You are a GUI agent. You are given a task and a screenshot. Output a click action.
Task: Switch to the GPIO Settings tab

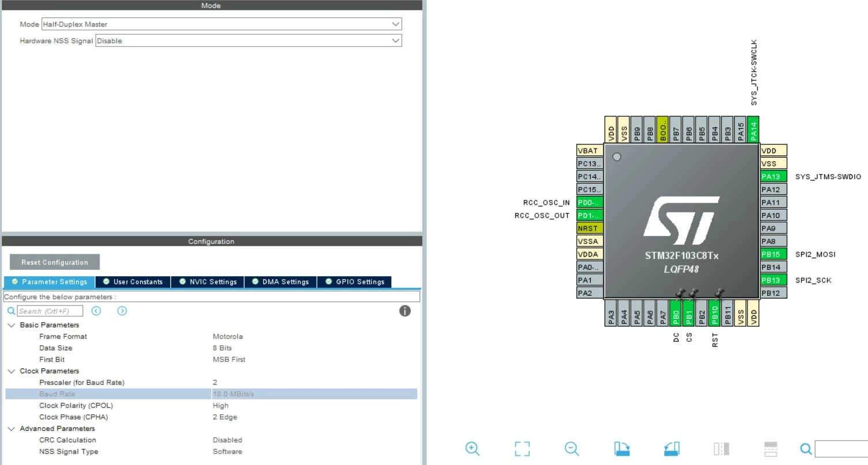click(355, 282)
